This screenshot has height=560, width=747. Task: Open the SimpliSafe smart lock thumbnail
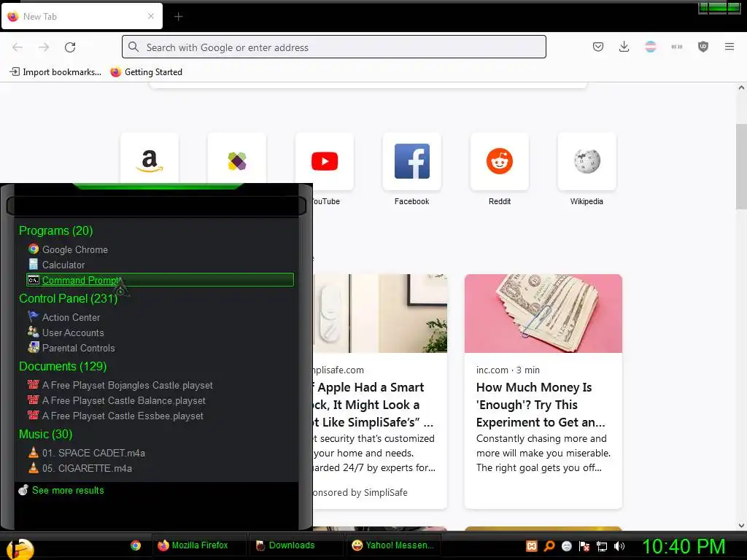click(x=380, y=314)
